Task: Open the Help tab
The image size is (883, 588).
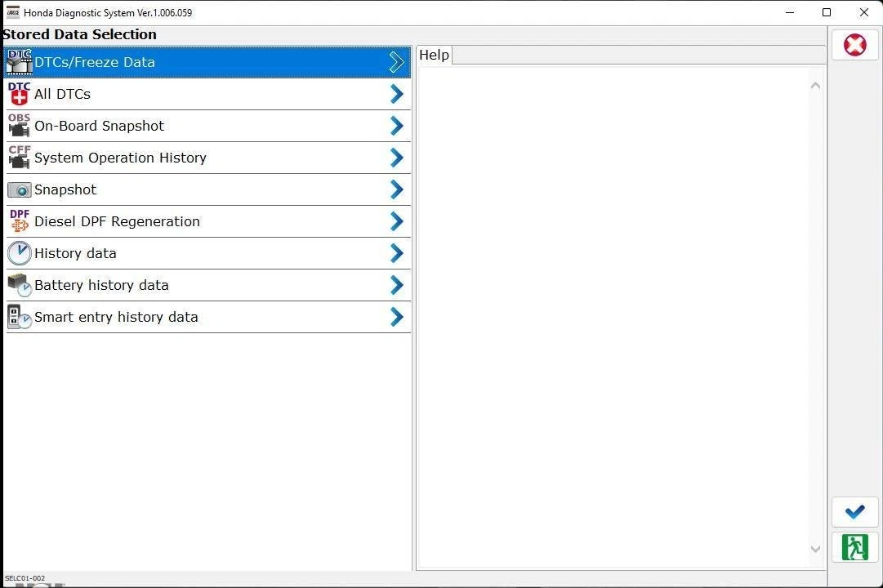Action: point(435,55)
